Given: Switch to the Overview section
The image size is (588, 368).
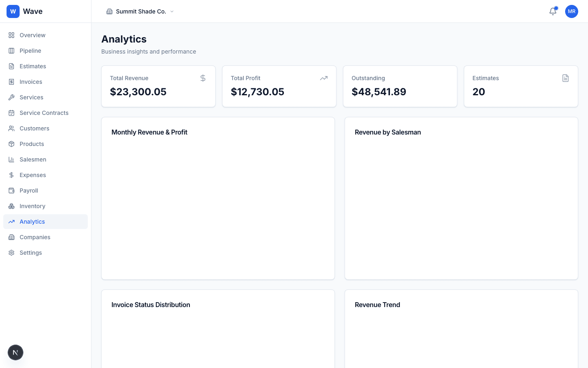Looking at the screenshot, I should point(32,35).
